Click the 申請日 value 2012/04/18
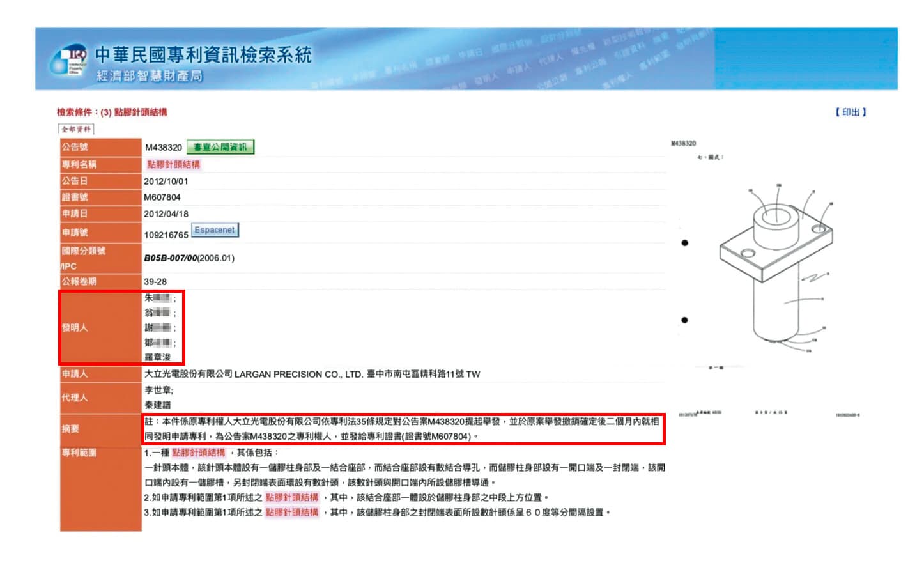The image size is (924, 565). 166,214
